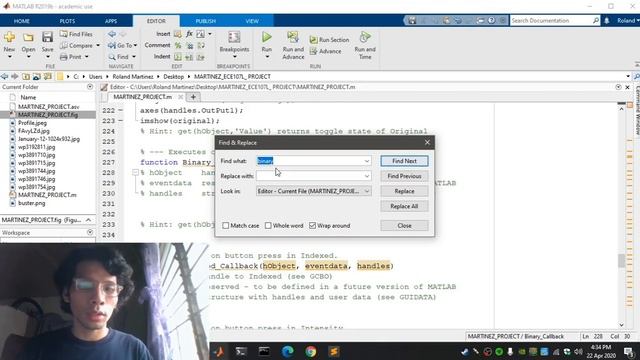The image size is (640, 360).
Task: Switch to the APPS tab
Action: click(x=111, y=21)
